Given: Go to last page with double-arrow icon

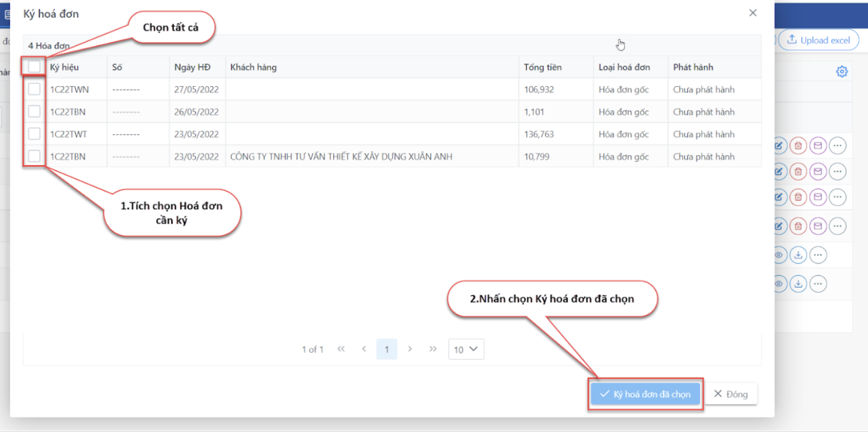Looking at the screenshot, I should pyautogui.click(x=433, y=349).
